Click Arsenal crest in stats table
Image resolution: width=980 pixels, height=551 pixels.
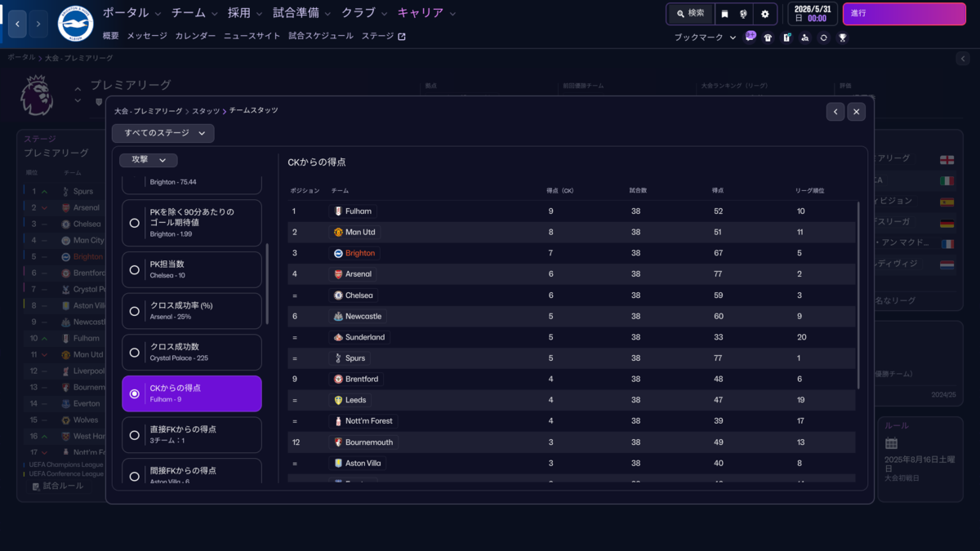pos(338,274)
